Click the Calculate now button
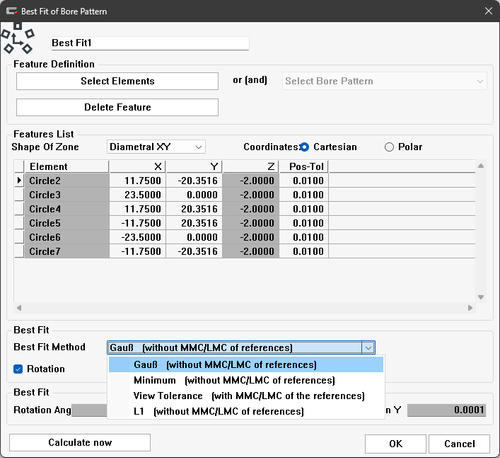 (x=80, y=442)
